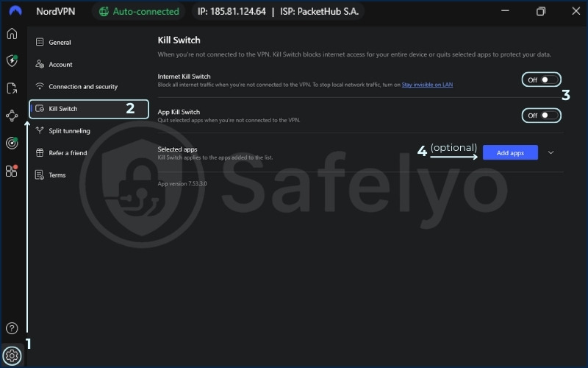This screenshot has width=588, height=368.
Task: Click the App version 7.53.3.0 text
Action: (x=182, y=183)
